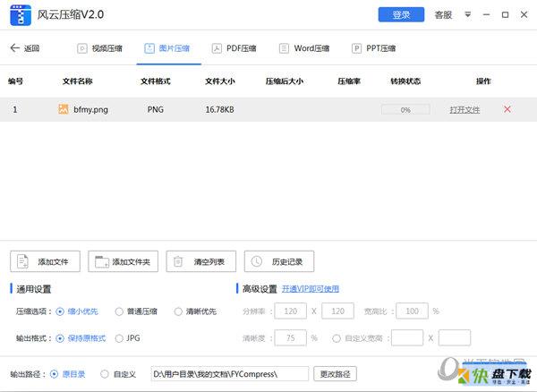The image size is (537, 392).
Task: Switch to the PDF压缩 tab
Action: click(x=234, y=48)
